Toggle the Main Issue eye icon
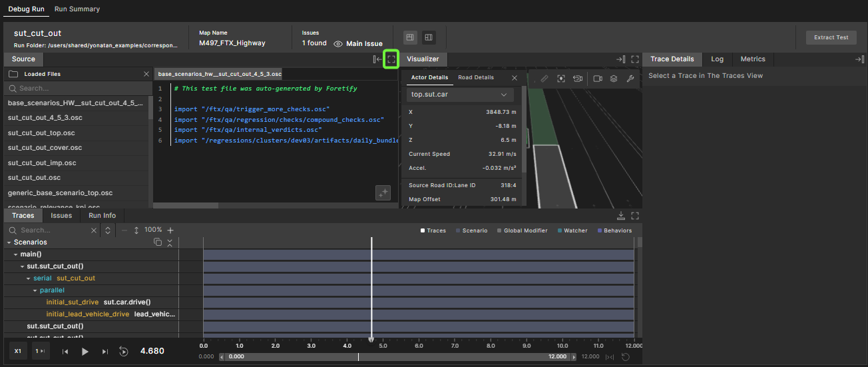Viewport: 868px width, 367px height. point(338,43)
